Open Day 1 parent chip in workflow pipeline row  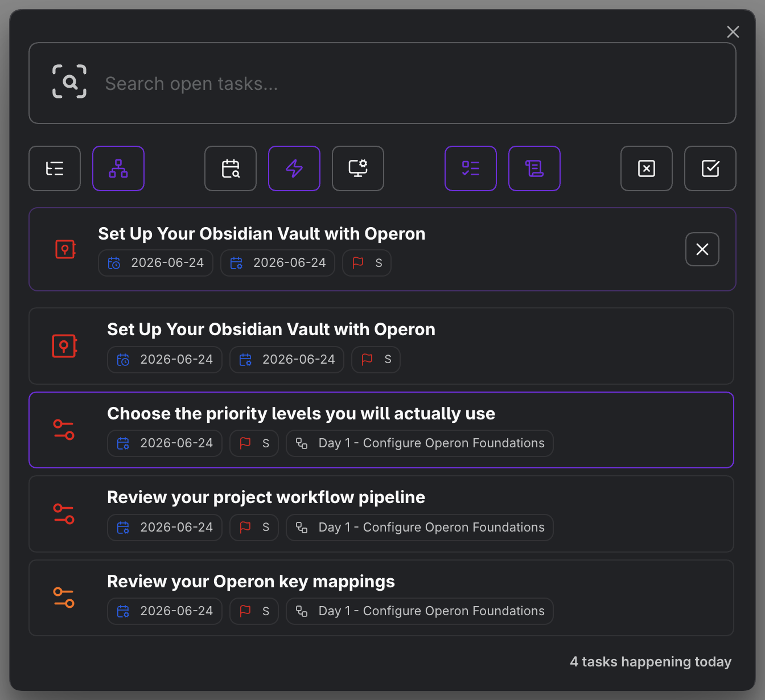click(419, 528)
